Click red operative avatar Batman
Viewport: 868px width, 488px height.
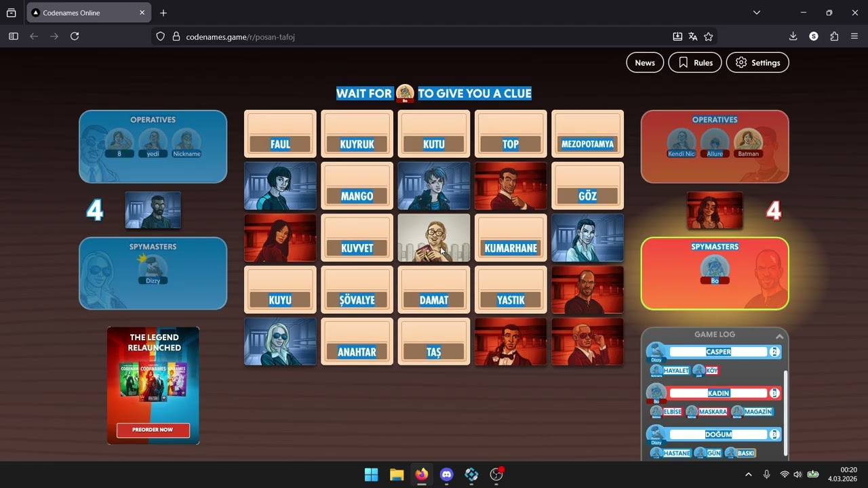749,141
